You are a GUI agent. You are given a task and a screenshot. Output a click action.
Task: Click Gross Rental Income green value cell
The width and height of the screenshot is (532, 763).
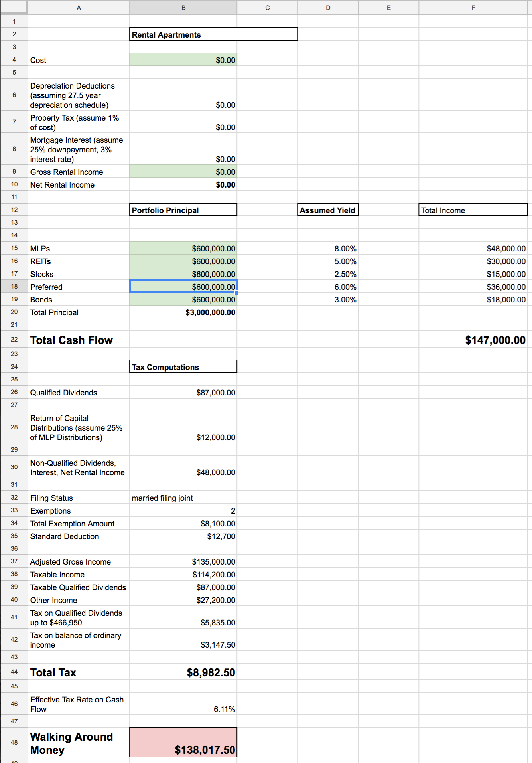point(183,172)
